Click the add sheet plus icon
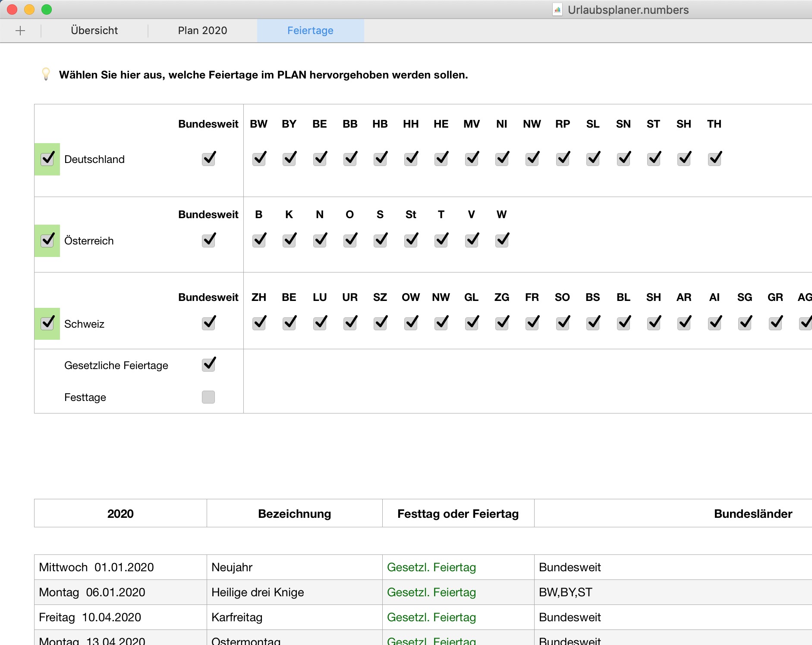812x645 pixels. [20, 31]
